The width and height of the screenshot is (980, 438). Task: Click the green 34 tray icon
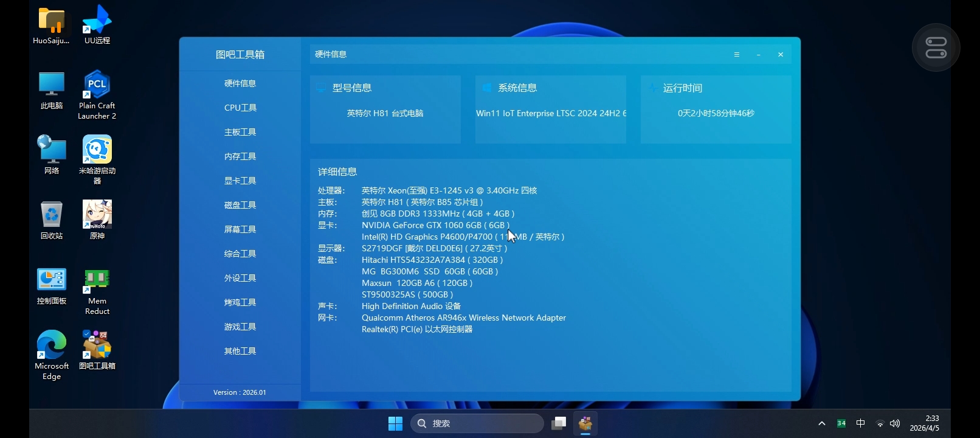tap(841, 423)
